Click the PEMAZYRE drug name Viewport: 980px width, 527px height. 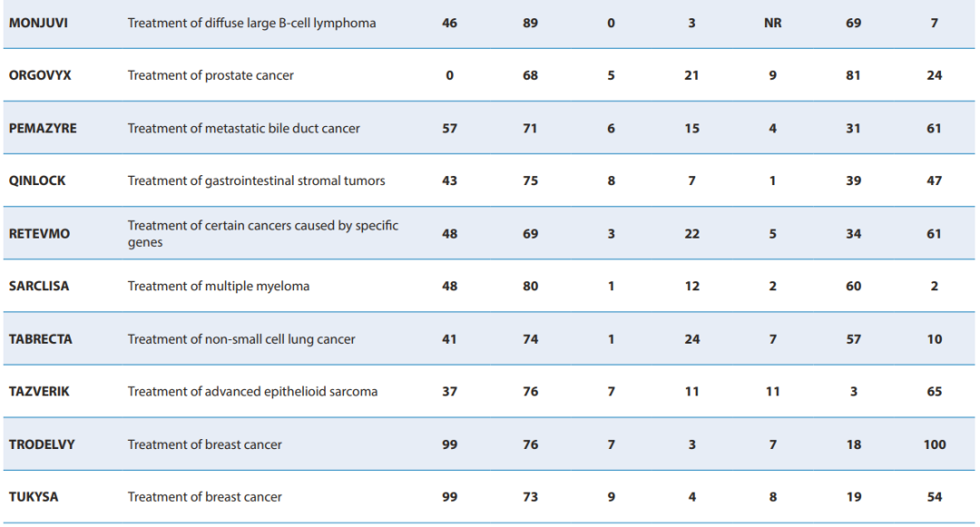tap(43, 128)
